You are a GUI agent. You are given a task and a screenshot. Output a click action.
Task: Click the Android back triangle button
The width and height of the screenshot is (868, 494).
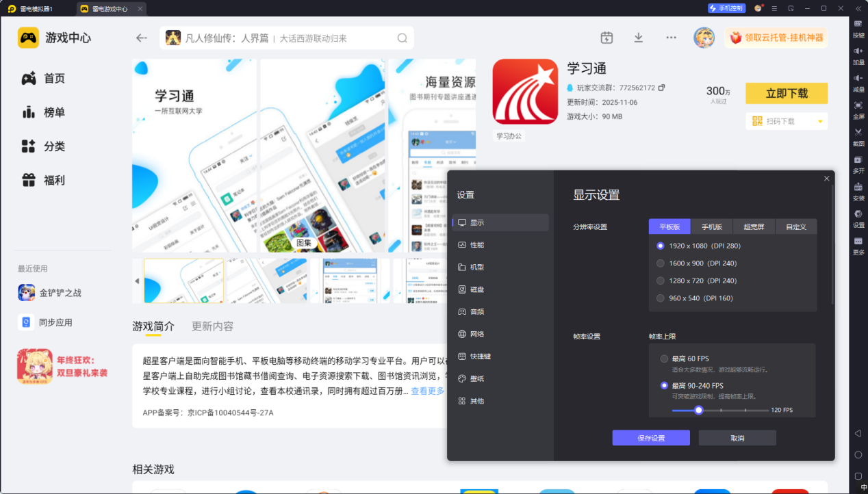pos(858,434)
